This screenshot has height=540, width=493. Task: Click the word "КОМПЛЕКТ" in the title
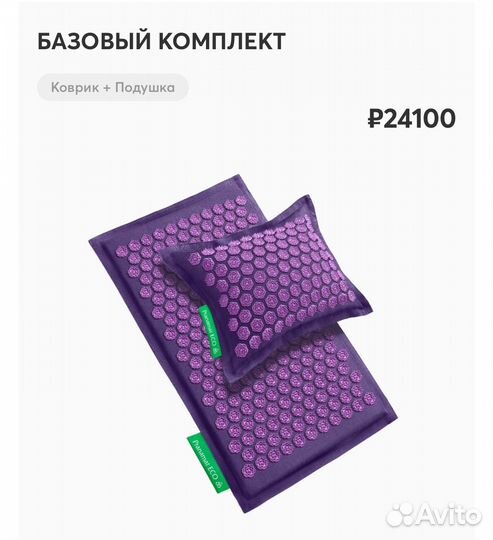coord(222,41)
